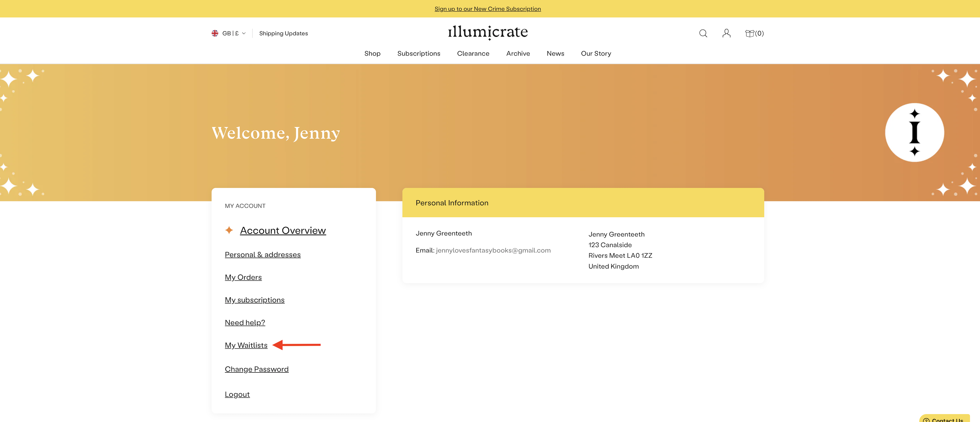Open the Subscriptions menu
This screenshot has width=980, height=422.
[x=419, y=54]
